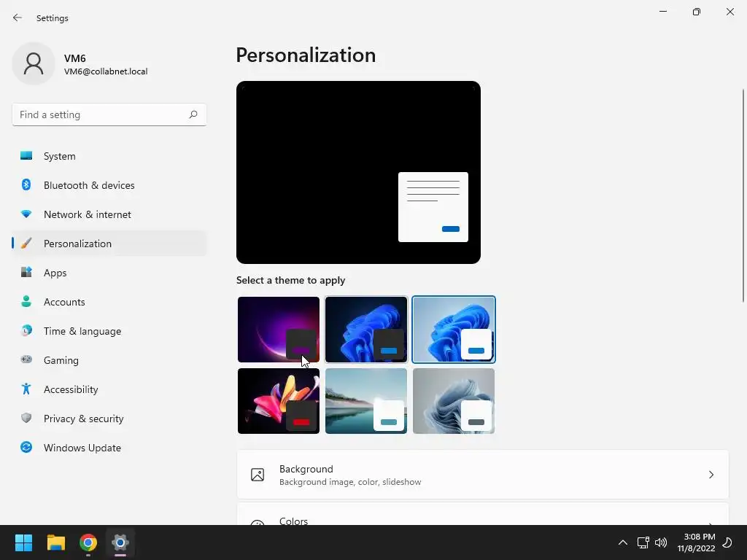Click the VM6@collabnet.local account text

[106, 71]
